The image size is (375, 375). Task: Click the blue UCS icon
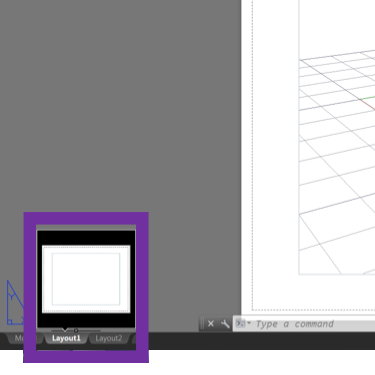point(15,303)
